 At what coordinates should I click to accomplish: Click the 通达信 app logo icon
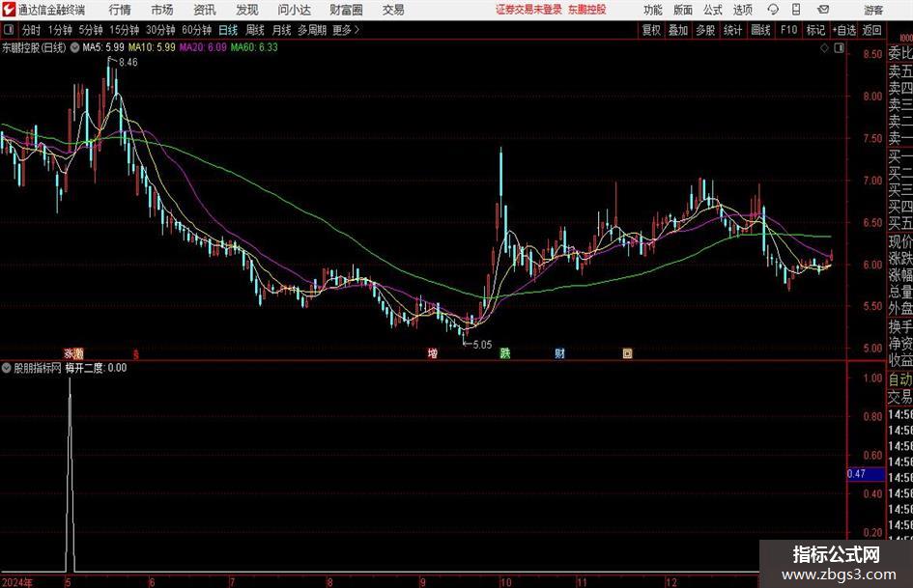click(8, 10)
